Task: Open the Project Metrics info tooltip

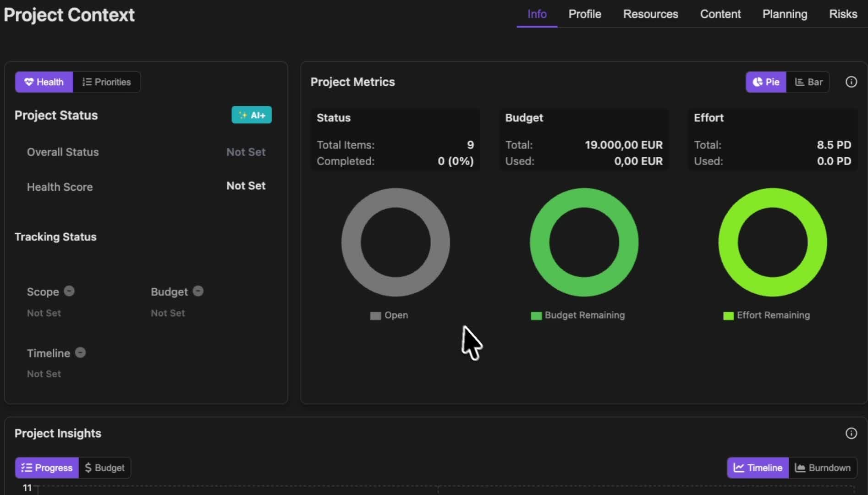Action: click(851, 82)
